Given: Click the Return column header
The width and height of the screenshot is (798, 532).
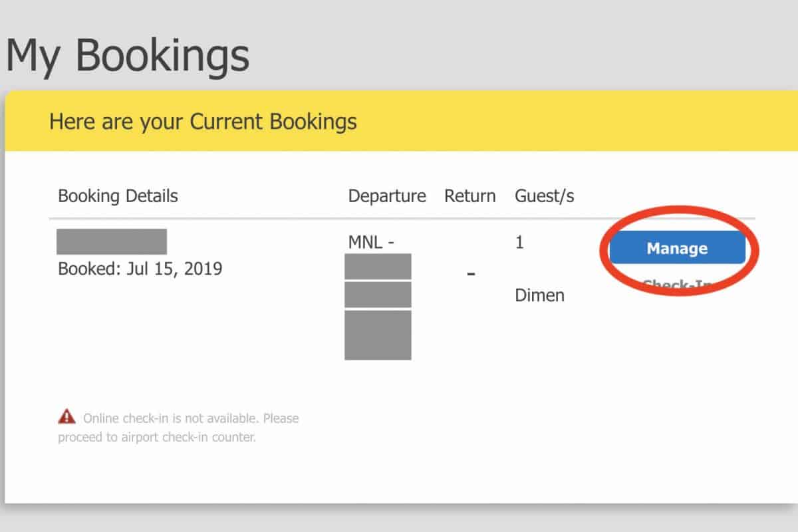Looking at the screenshot, I should click(x=469, y=196).
